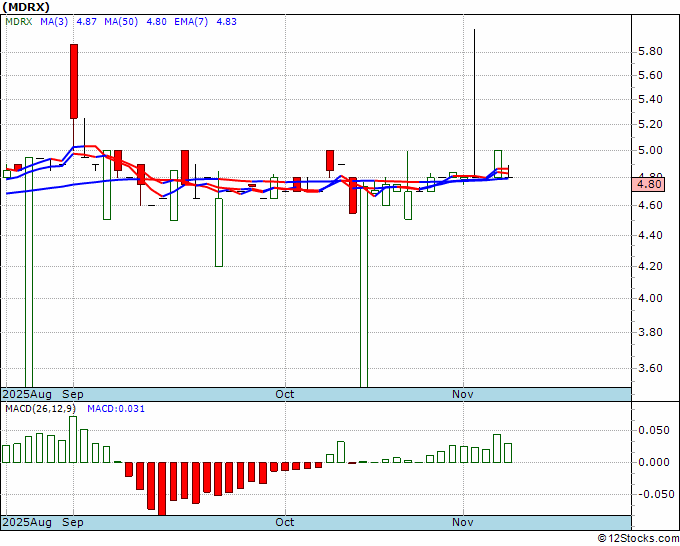Screen dimensions: 680x546
Task: Click the MA(50) legend label
Action: [x=121, y=22]
